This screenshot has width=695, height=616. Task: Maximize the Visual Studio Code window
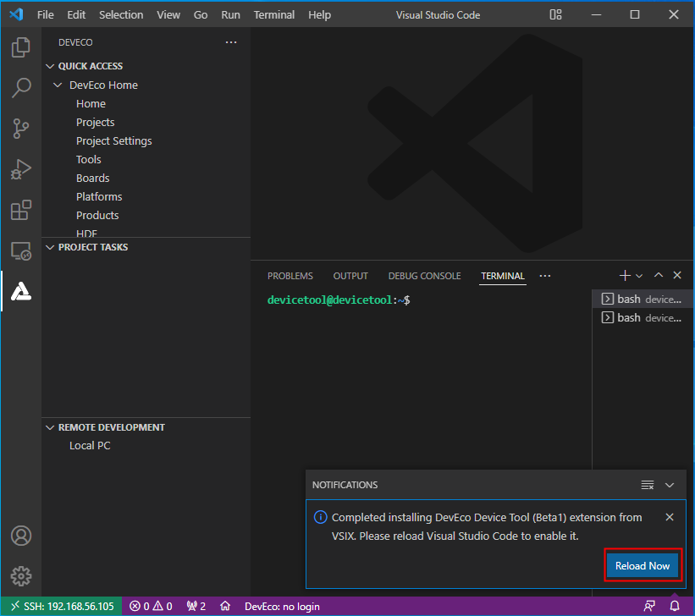(635, 14)
